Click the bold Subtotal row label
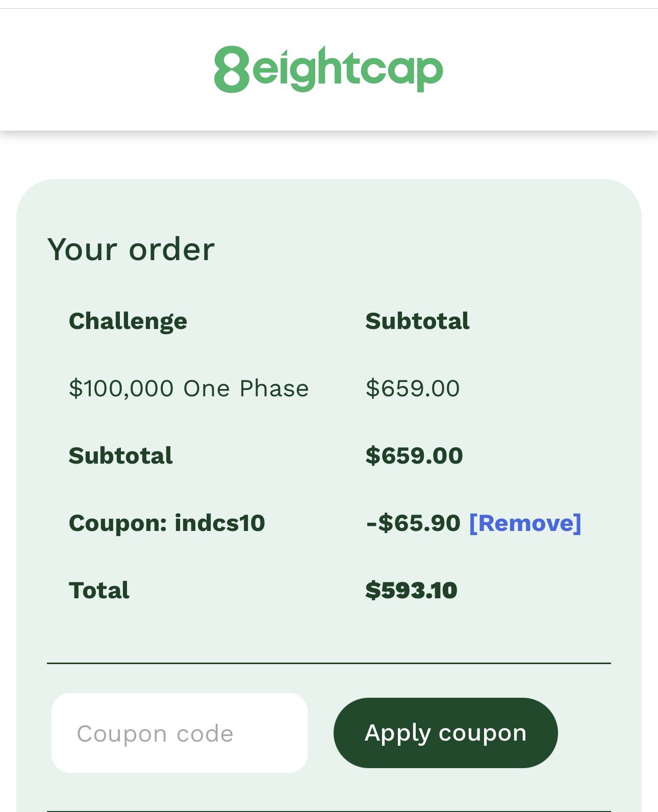The height and width of the screenshot is (812, 658). [x=121, y=456]
